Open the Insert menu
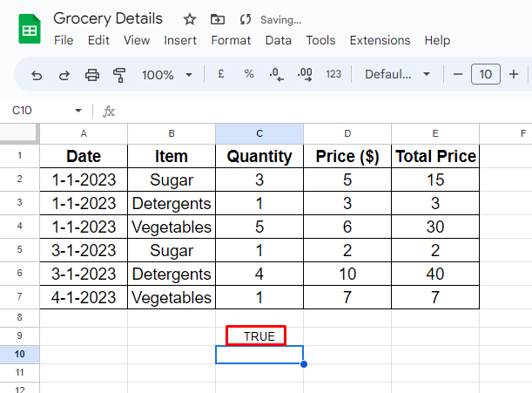Viewport: 532px width, 393px height. coord(180,40)
